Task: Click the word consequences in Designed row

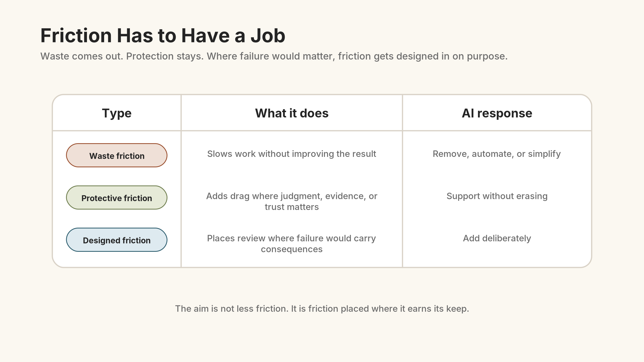Action: click(292, 249)
